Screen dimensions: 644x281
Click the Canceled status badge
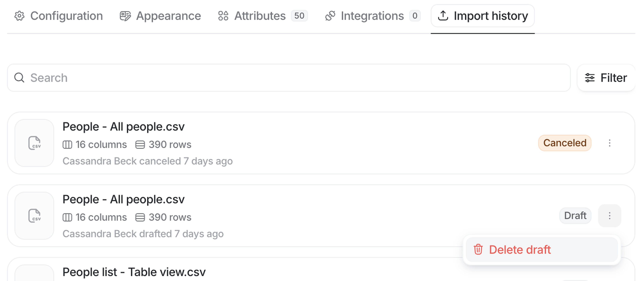pyautogui.click(x=565, y=143)
